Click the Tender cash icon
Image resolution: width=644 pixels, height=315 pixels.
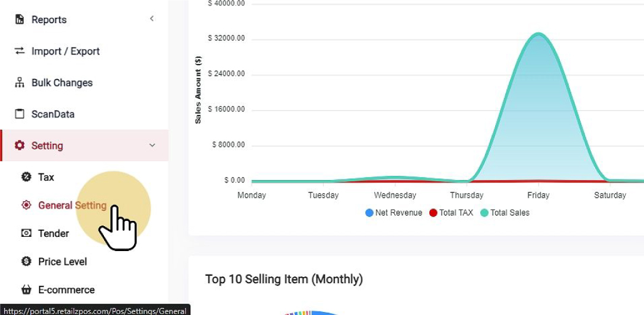(26, 233)
